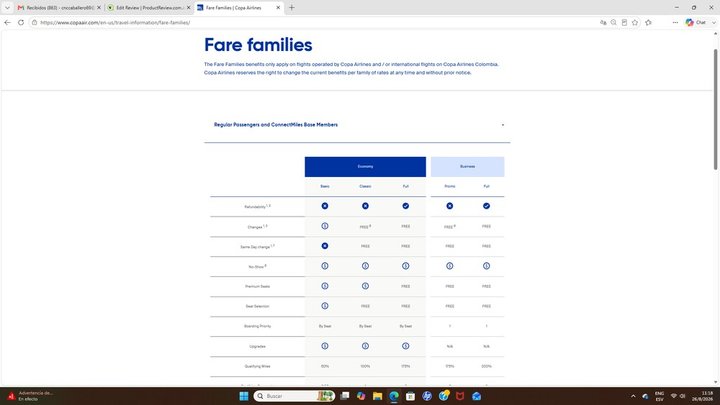Click the page vertical scrollbar thumb
Viewport: 720px width, 405px height.
(715, 109)
